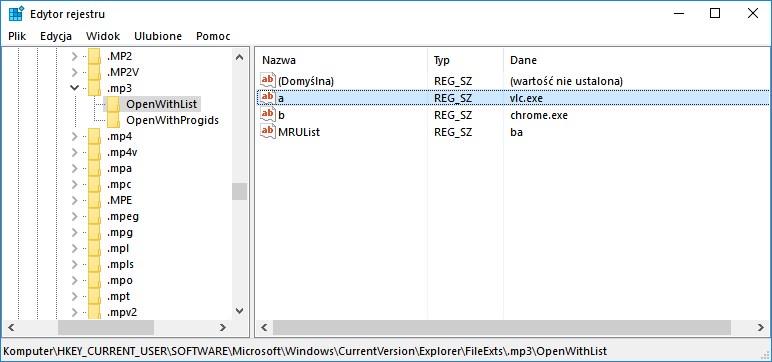
Task: Open the Edycja menu
Action: click(x=56, y=36)
